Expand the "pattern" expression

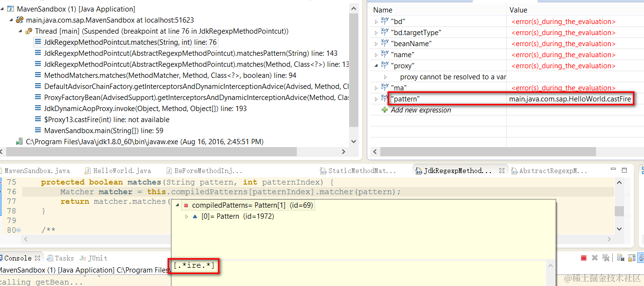click(x=376, y=99)
